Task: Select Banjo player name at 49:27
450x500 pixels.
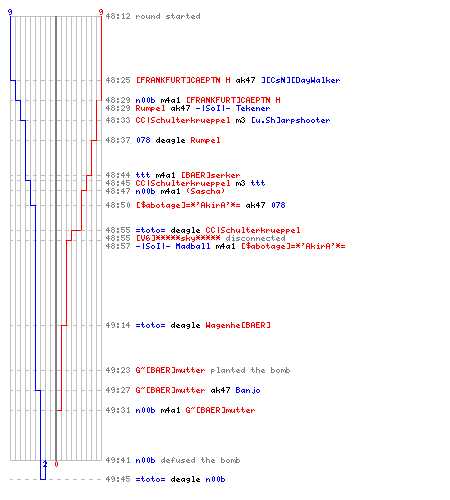Action: coord(248,390)
